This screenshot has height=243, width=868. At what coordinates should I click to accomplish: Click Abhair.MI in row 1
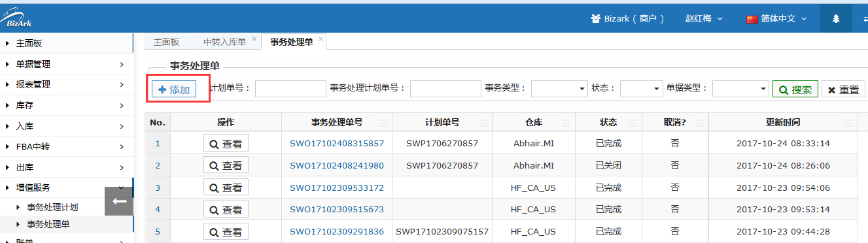[x=533, y=143]
